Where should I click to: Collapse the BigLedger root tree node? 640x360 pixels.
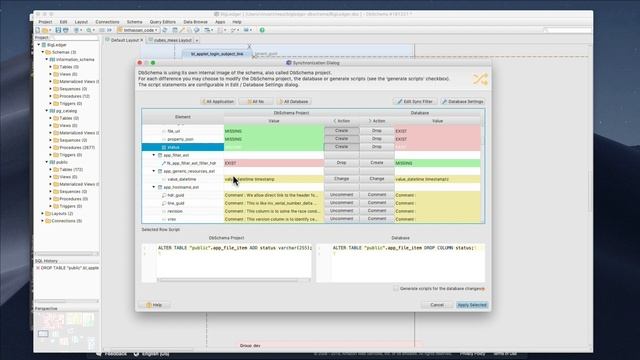[39, 45]
